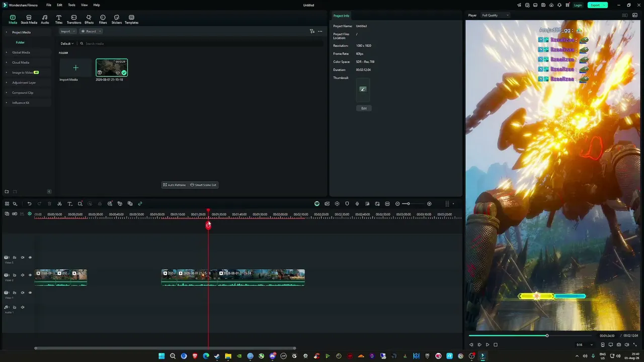Open the Effects panel

(x=89, y=19)
